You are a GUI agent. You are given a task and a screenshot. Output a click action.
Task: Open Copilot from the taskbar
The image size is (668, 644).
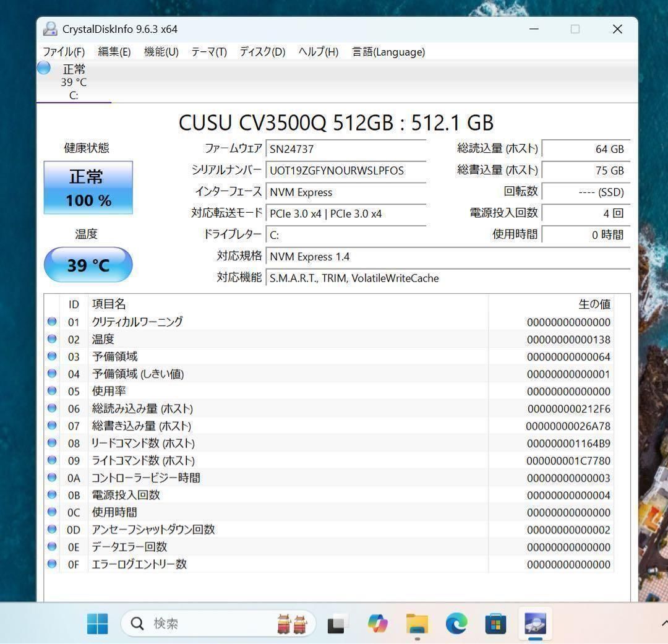pyautogui.click(x=376, y=624)
